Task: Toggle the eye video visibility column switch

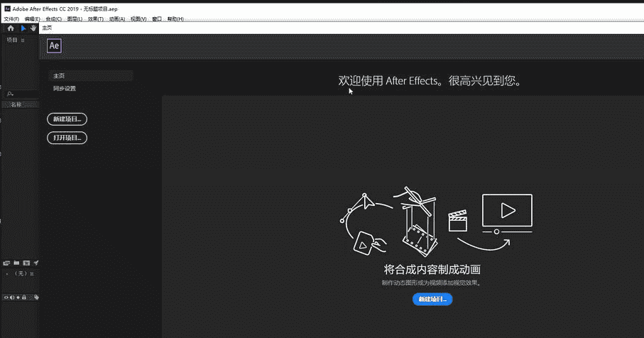Action: tap(6, 298)
